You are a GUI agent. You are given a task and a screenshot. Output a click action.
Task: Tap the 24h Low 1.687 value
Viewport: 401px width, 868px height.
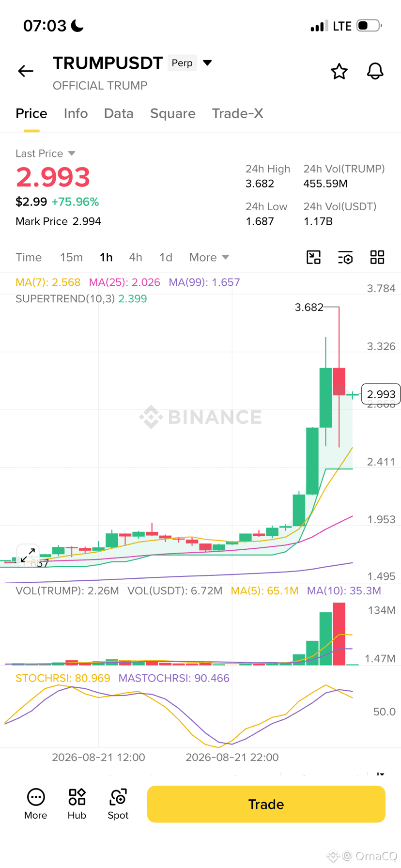(x=260, y=221)
